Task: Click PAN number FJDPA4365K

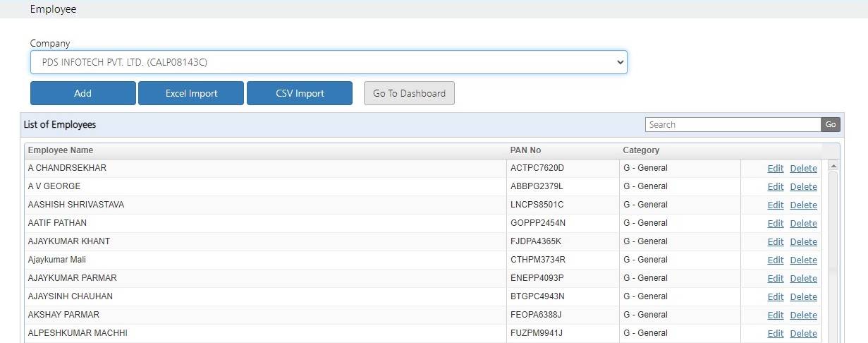Action: tap(537, 241)
